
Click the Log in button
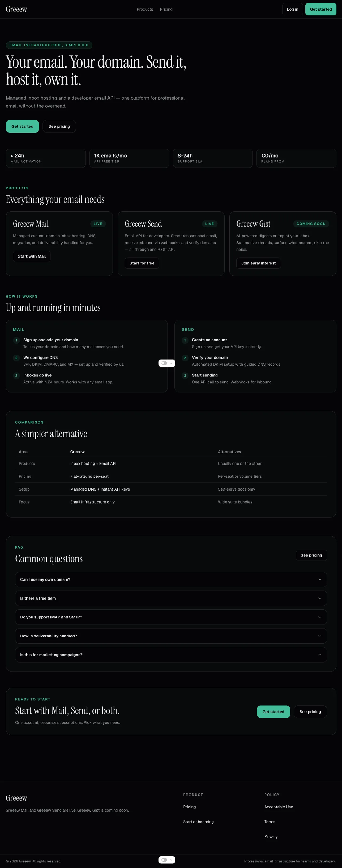[x=292, y=9]
